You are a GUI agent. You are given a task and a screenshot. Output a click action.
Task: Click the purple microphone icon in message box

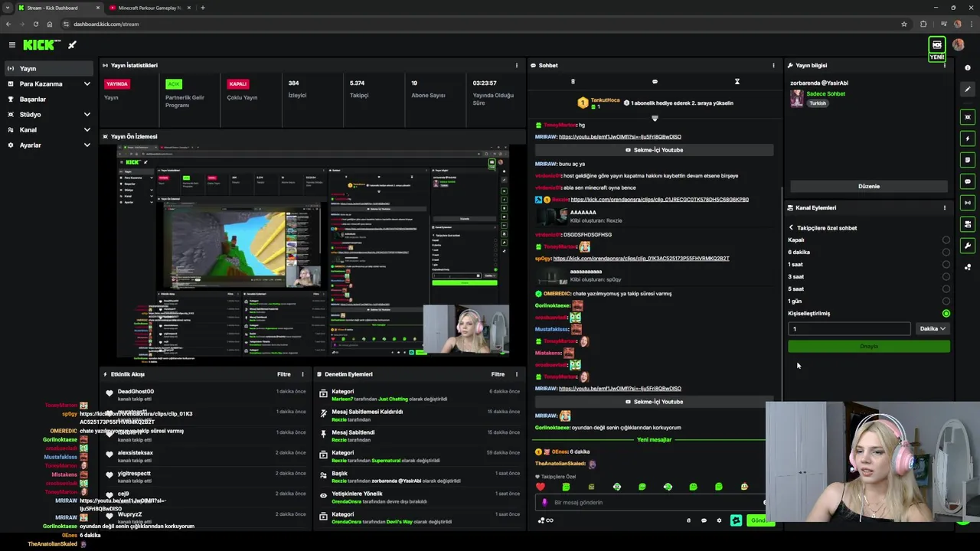click(544, 502)
